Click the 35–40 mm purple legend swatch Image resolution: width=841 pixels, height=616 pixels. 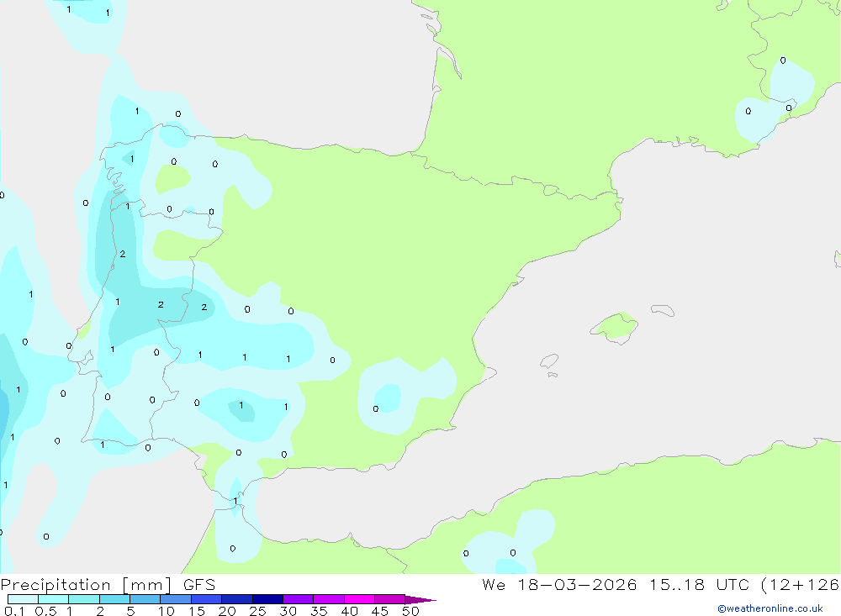[329, 599]
